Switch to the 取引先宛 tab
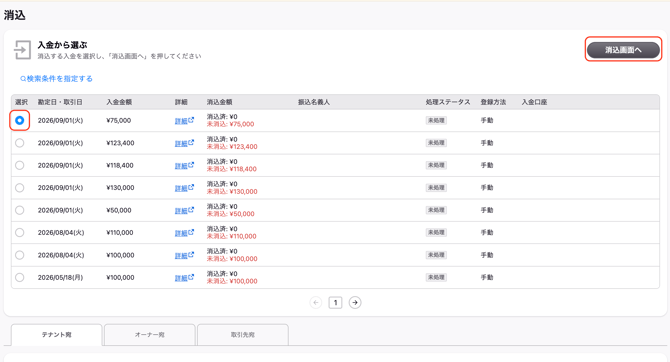Viewport: 670px width, 362px height. point(243,335)
